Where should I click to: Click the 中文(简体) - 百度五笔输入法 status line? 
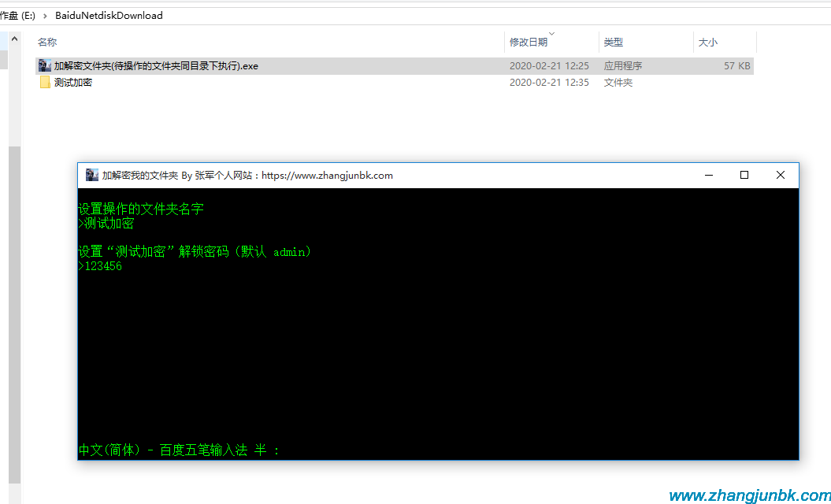[x=179, y=450]
